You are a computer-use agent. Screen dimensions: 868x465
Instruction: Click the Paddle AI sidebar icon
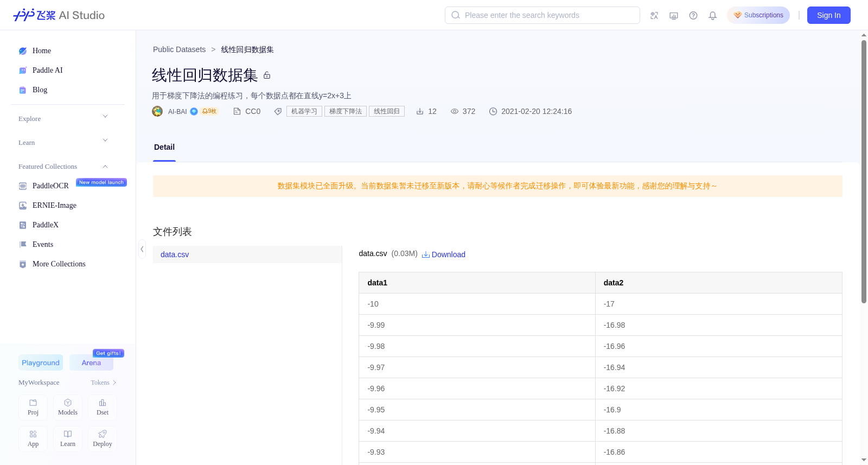23,71
